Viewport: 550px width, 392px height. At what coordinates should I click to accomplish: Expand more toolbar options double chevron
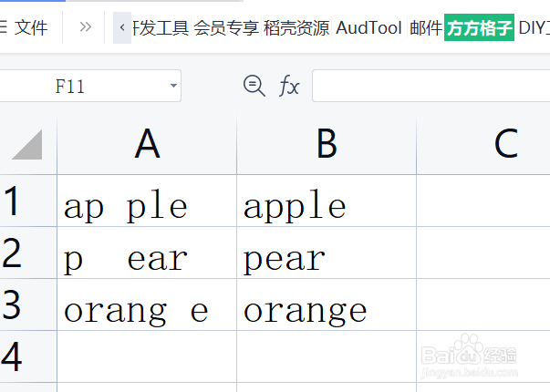[85, 27]
